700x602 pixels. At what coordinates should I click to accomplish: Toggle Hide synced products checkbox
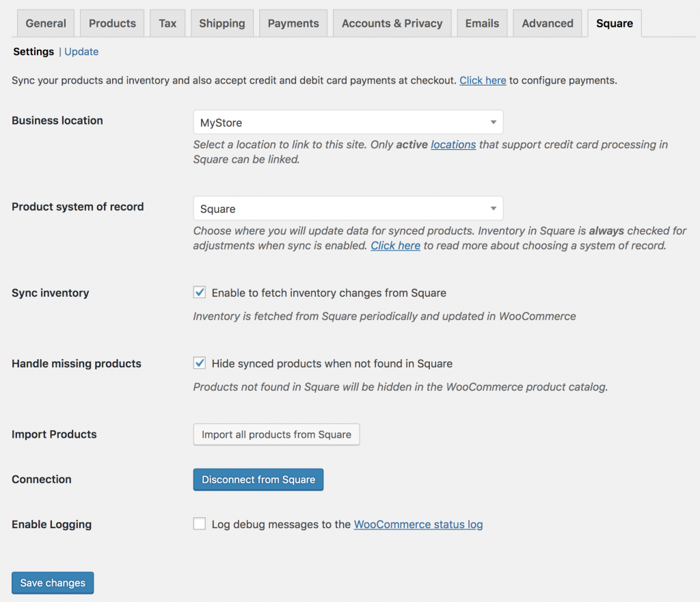(x=200, y=363)
